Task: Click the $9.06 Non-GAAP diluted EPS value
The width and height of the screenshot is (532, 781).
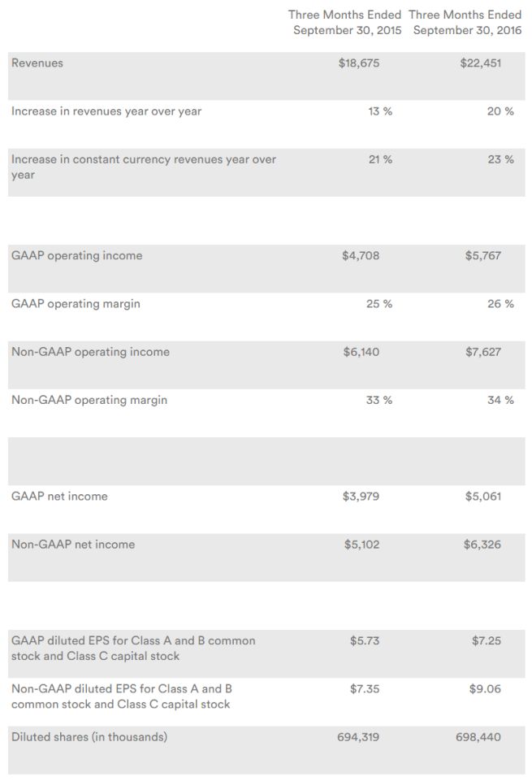Action: click(x=485, y=688)
